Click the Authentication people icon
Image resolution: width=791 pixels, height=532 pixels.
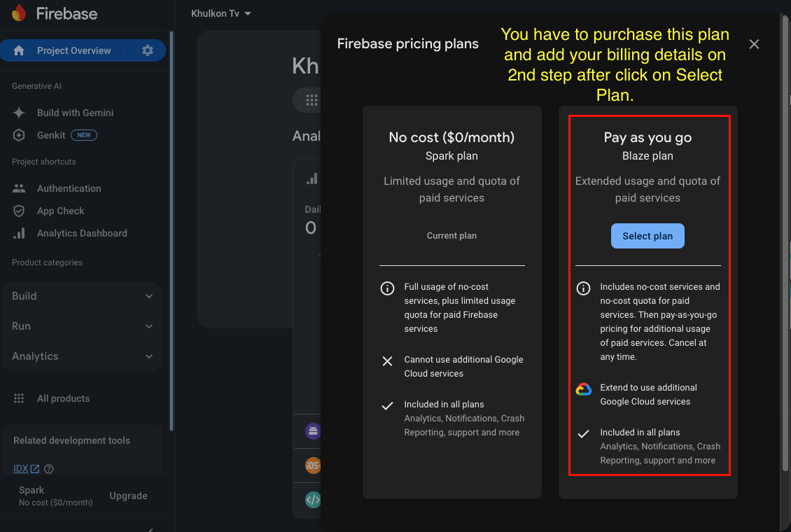tap(19, 188)
